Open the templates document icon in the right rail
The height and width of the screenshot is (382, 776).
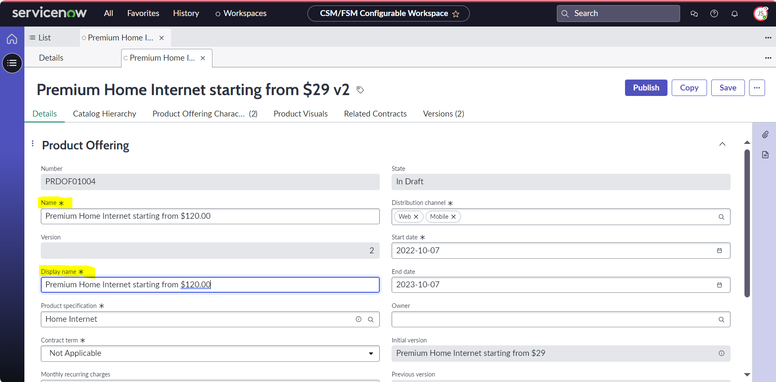tap(765, 155)
